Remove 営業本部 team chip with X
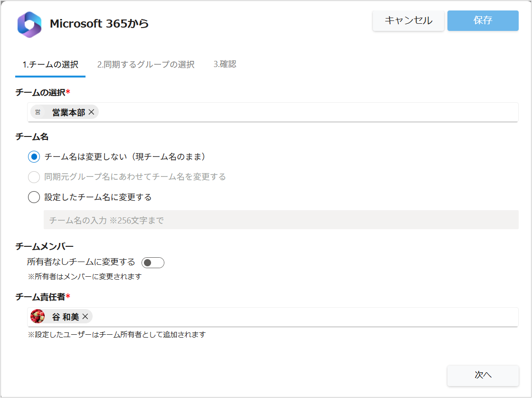Viewport: 532px width, 398px height. pos(92,112)
